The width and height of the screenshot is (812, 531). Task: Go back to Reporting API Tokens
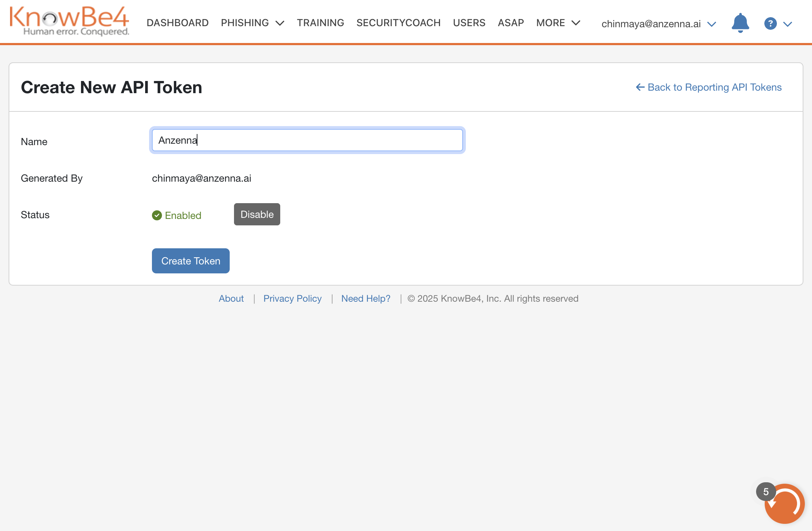(x=709, y=87)
